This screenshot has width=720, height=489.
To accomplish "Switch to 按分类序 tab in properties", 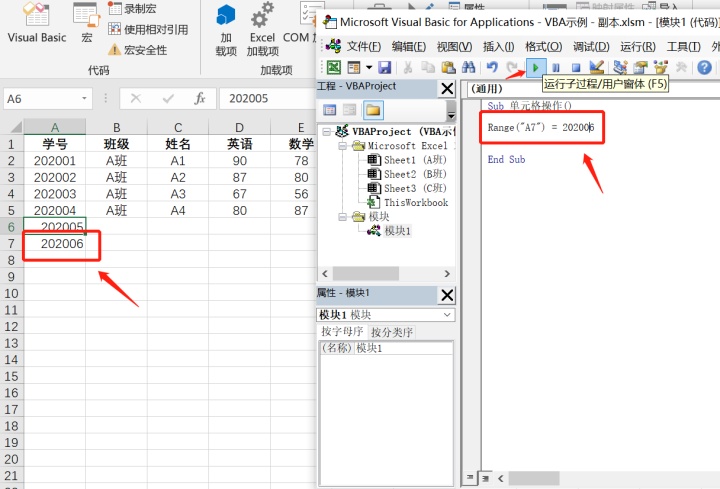I will (x=392, y=332).
